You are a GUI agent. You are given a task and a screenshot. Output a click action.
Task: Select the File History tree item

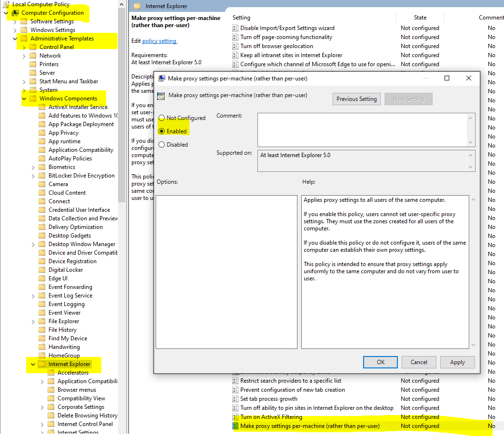coord(63,330)
